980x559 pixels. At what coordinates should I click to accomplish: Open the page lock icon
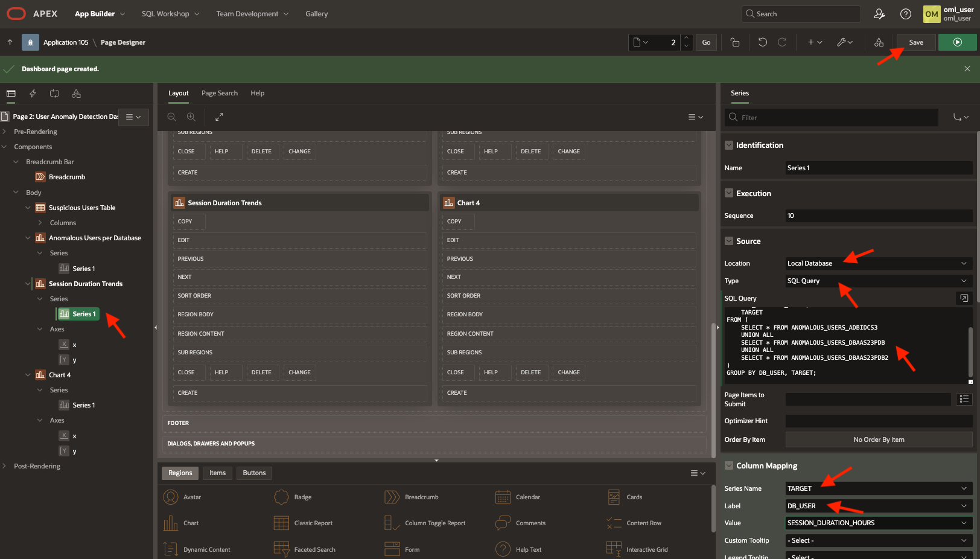735,42
